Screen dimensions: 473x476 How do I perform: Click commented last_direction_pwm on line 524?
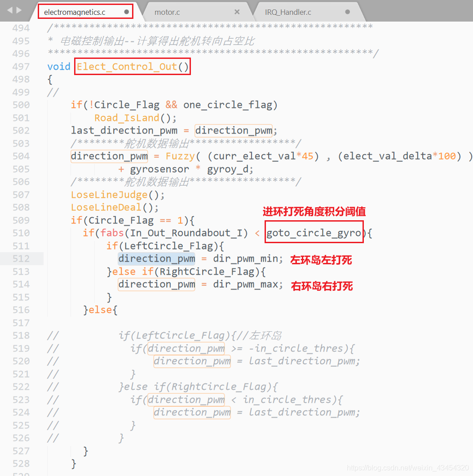pyautogui.click(x=301, y=412)
